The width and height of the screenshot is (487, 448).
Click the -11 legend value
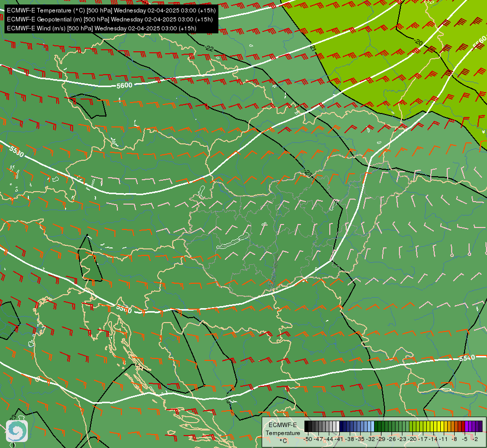(443, 439)
